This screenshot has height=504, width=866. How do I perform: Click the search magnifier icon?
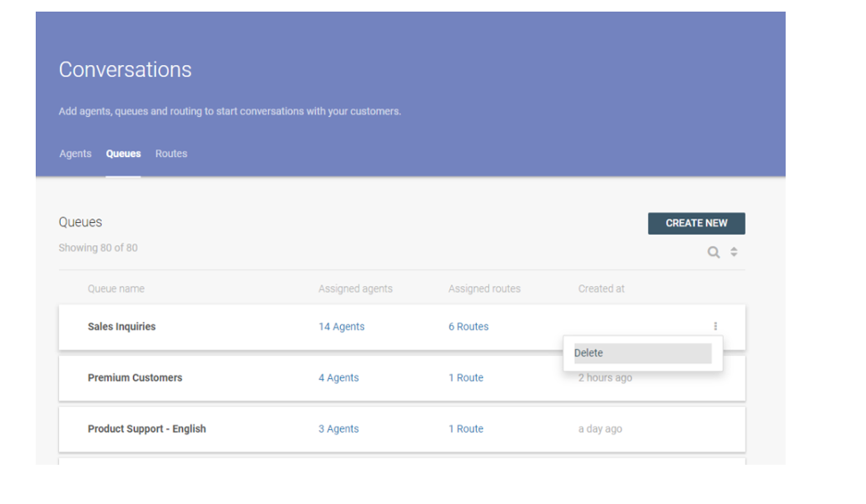tap(713, 252)
